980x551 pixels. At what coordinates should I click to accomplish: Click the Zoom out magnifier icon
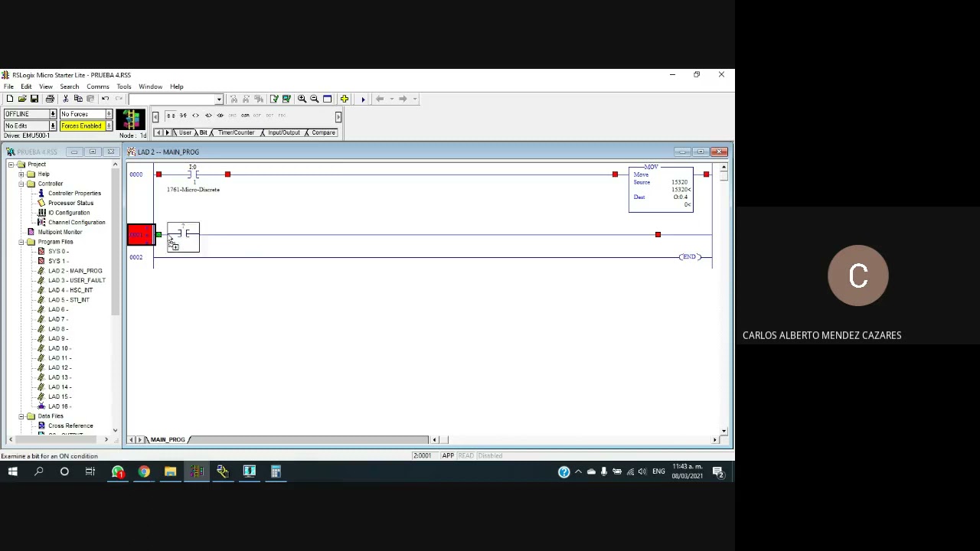pos(314,99)
